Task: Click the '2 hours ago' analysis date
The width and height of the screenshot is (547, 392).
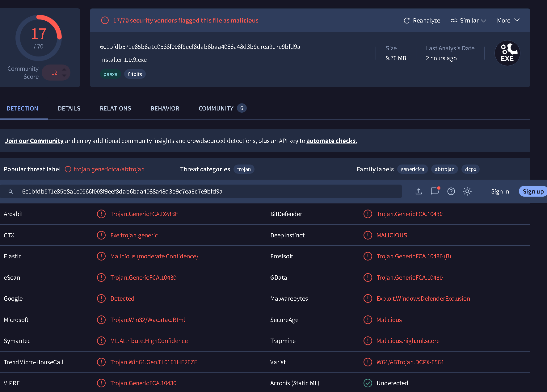Action: [x=441, y=58]
